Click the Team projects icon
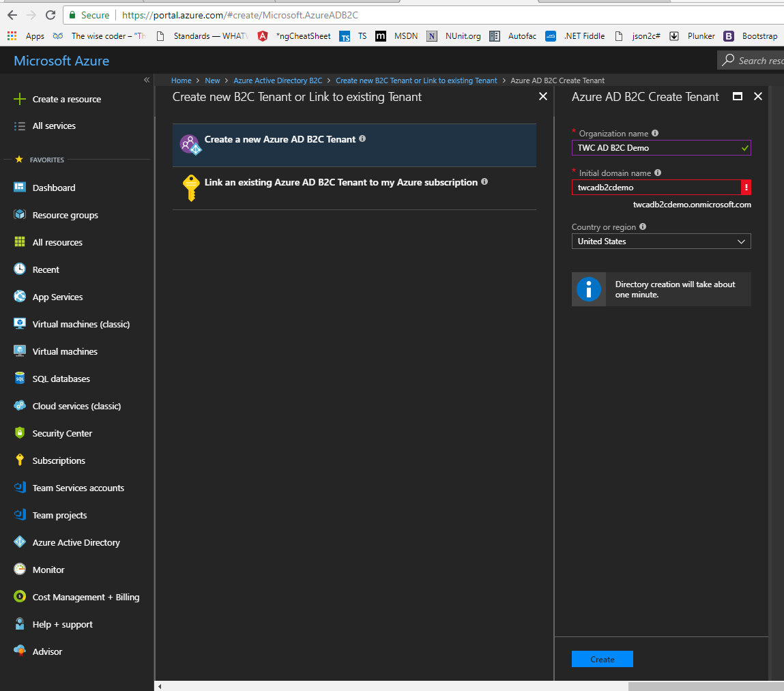This screenshot has width=784, height=691. tap(20, 514)
